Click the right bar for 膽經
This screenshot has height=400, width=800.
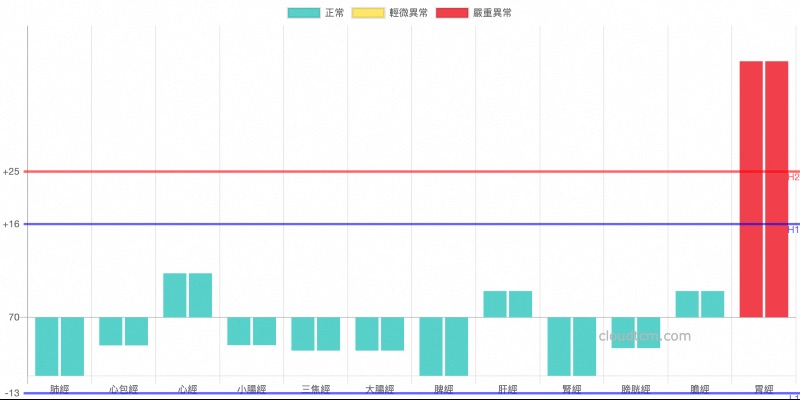tap(712, 304)
